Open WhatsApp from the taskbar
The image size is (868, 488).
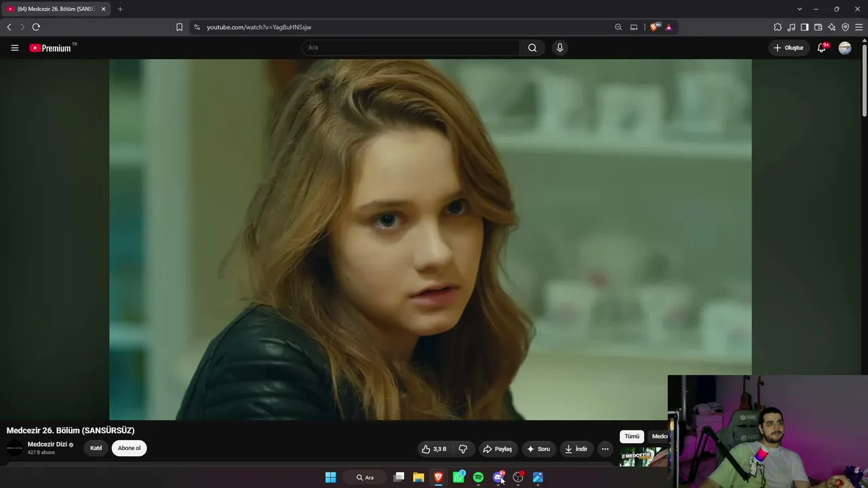pos(458,478)
